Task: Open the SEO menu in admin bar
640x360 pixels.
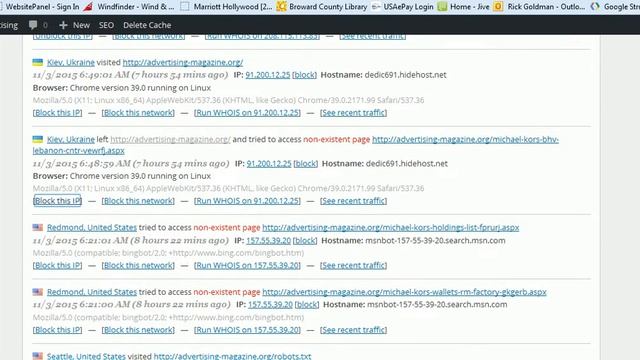Action: pyautogui.click(x=106, y=25)
